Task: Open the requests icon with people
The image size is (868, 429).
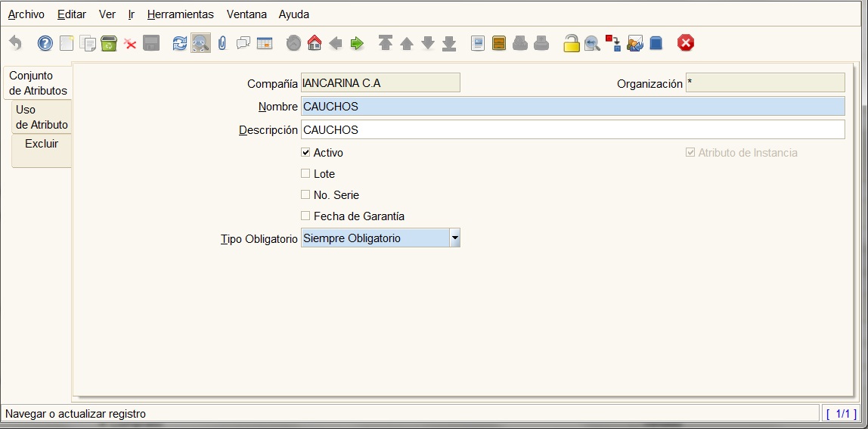Action: (635, 42)
